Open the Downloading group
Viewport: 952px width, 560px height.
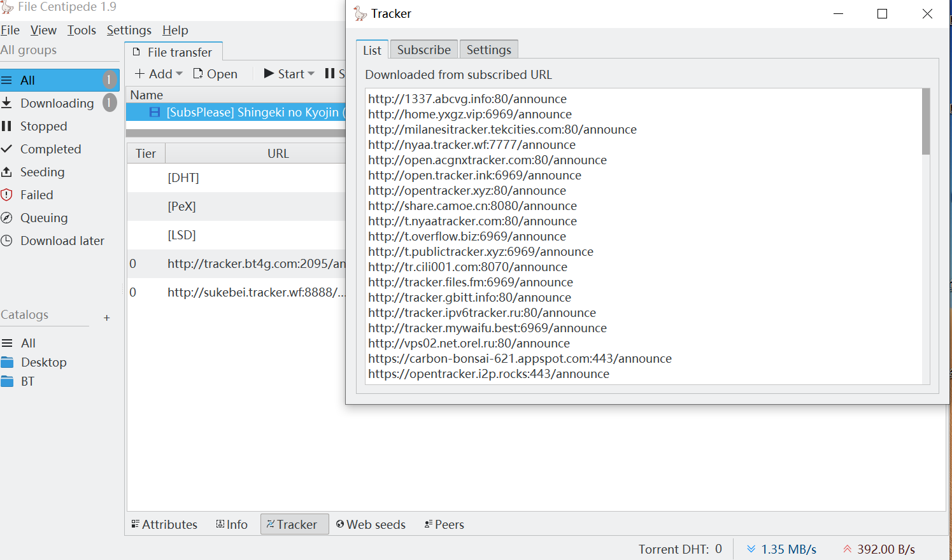[x=57, y=102]
